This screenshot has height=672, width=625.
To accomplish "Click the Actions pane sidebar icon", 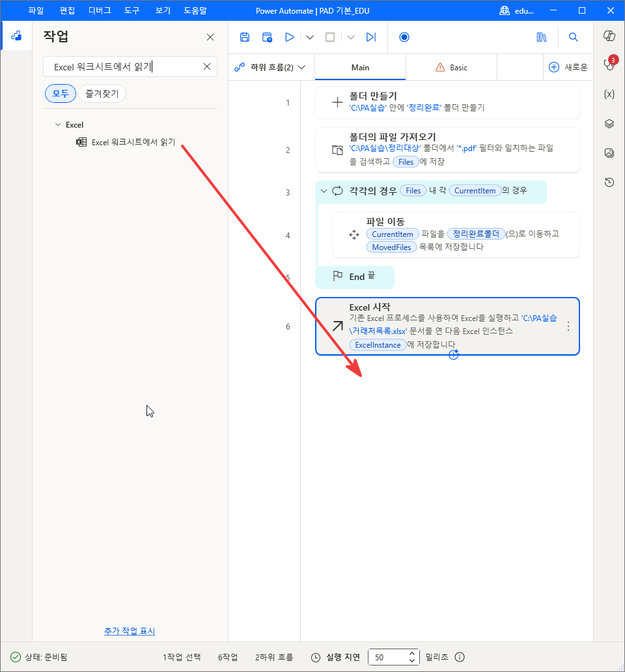I will 16,36.
